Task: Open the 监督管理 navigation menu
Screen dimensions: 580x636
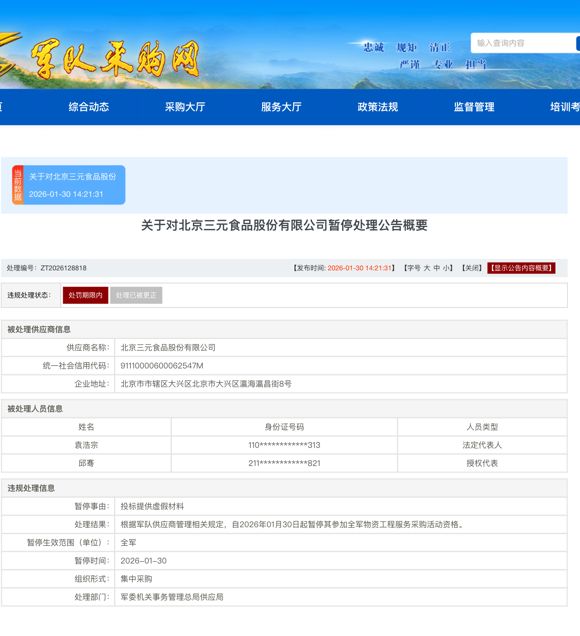Action: click(x=474, y=107)
